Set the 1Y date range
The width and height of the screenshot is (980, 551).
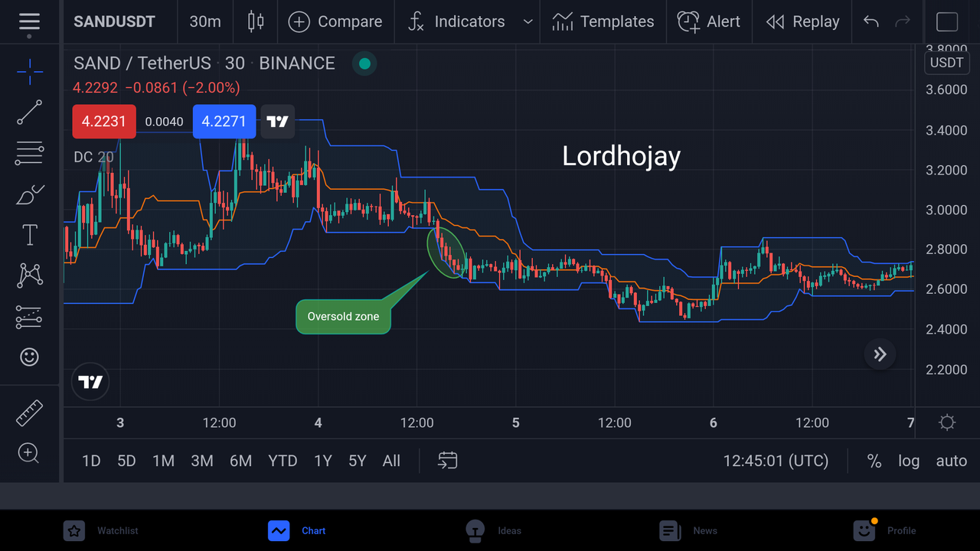(322, 461)
